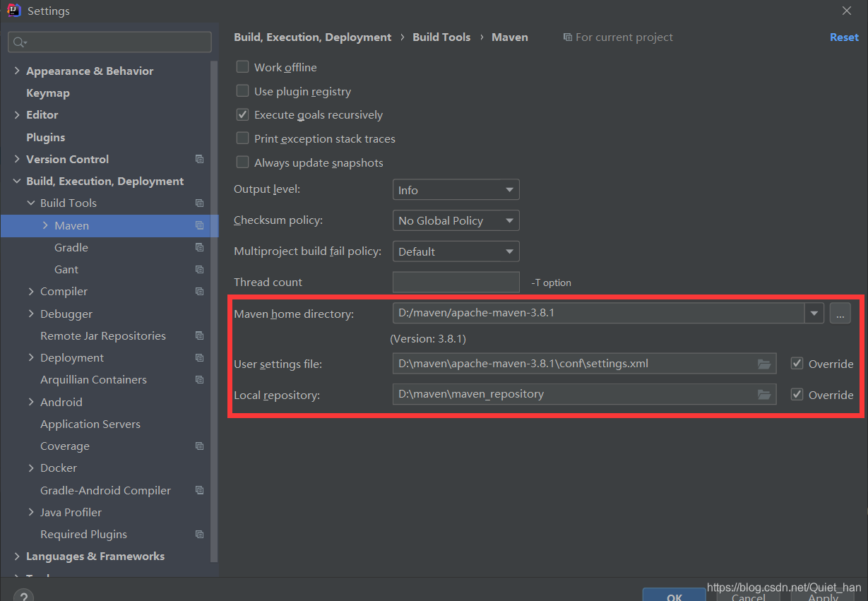Viewport: 868px width, 601px height.
Task: Expand the Maven sub-settings arrow
Action: (x=45, y=225)
